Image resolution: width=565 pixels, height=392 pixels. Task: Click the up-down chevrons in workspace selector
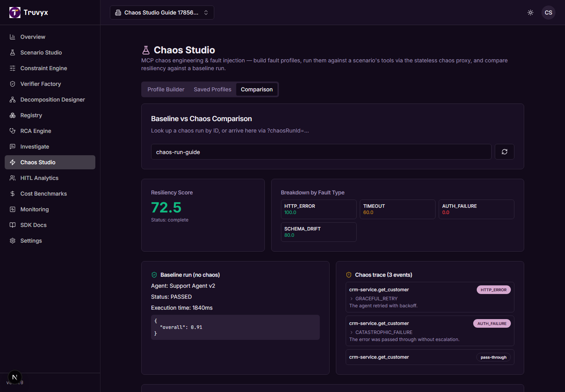click(x=206, y=13)
